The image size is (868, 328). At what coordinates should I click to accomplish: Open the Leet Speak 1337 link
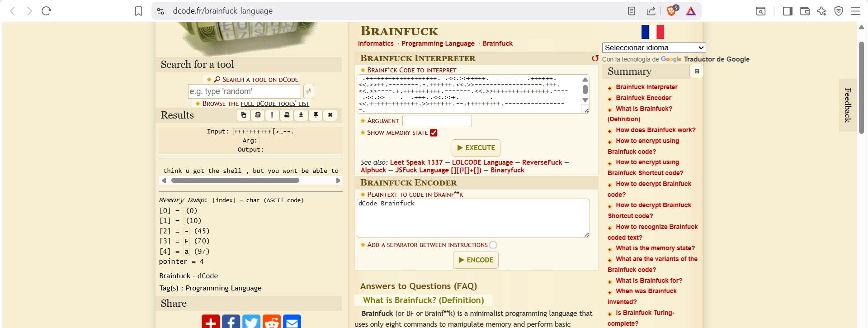pos(416,162)
